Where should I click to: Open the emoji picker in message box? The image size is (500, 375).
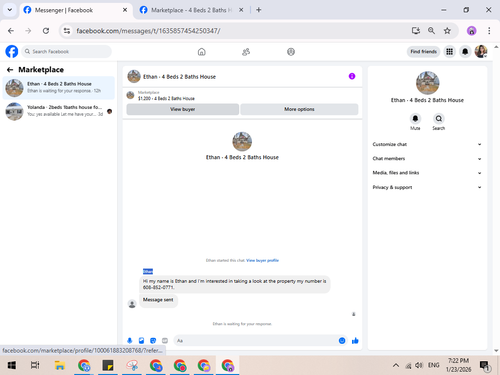[342, 340]
